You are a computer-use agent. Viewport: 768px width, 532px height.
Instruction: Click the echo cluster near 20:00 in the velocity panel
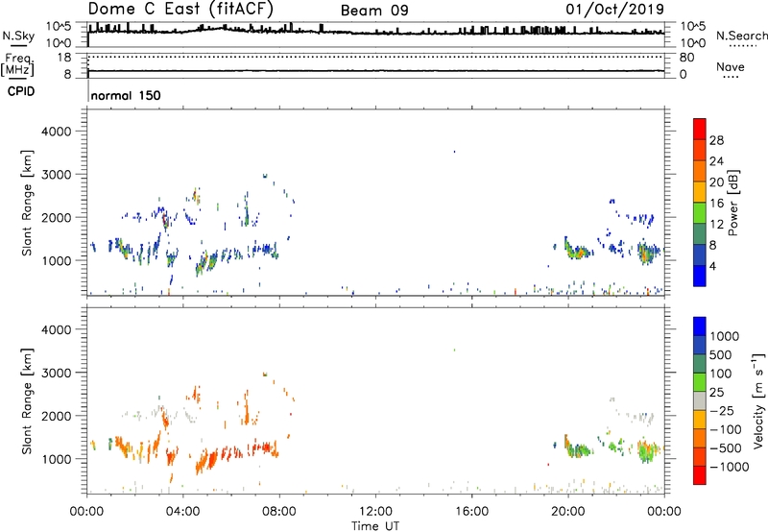point(577,447)
